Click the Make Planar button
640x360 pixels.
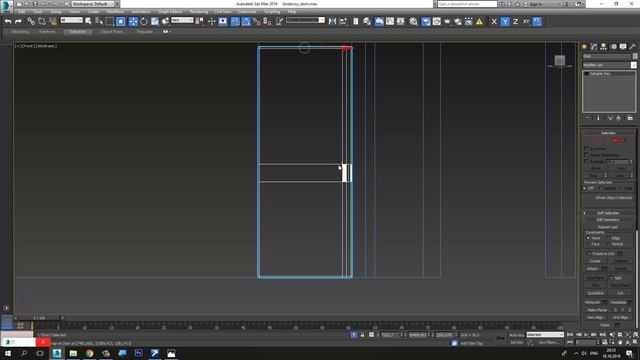597,310
